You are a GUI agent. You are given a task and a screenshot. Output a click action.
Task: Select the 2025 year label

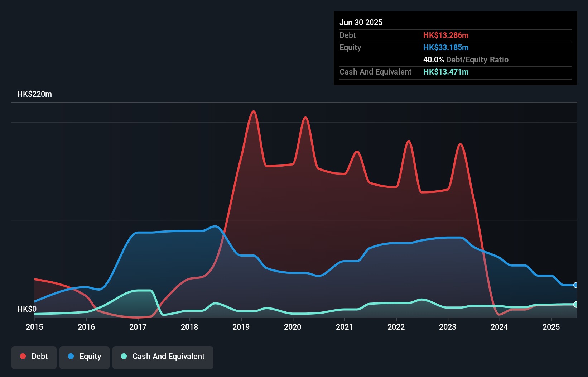coord(551,327)
